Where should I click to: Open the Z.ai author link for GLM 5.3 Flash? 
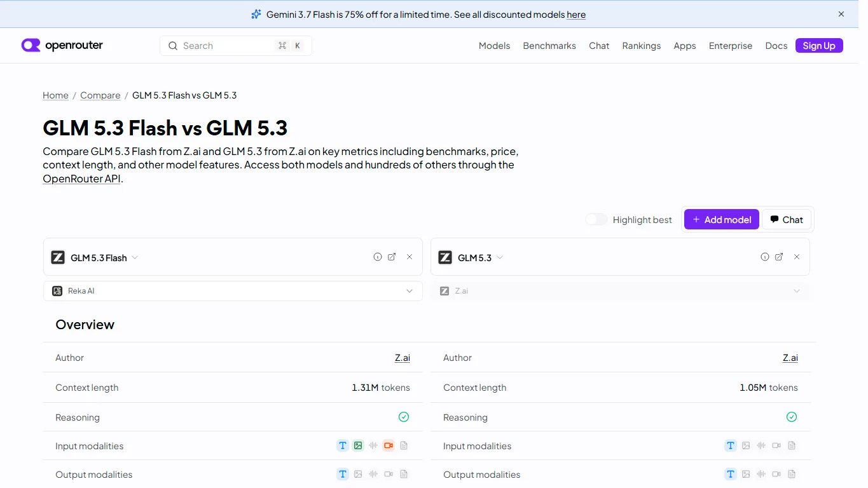pyautogui.click(x=403, y=358)
